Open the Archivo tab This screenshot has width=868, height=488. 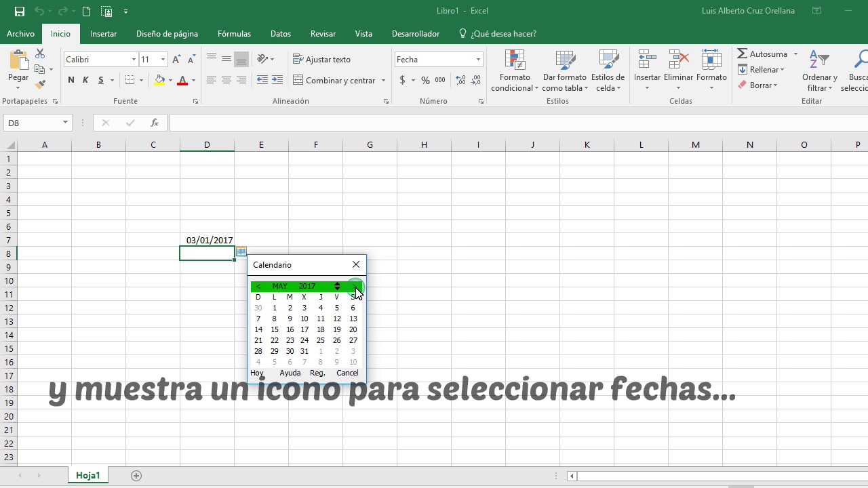[x=20, y=34]
